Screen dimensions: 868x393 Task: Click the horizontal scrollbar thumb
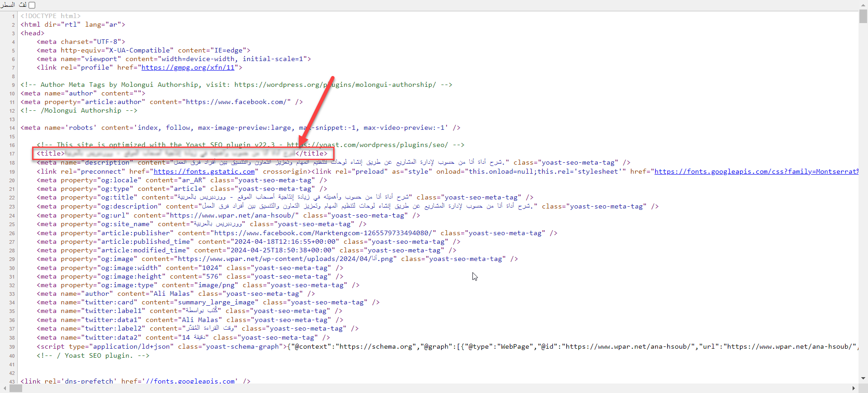[16, 388]
